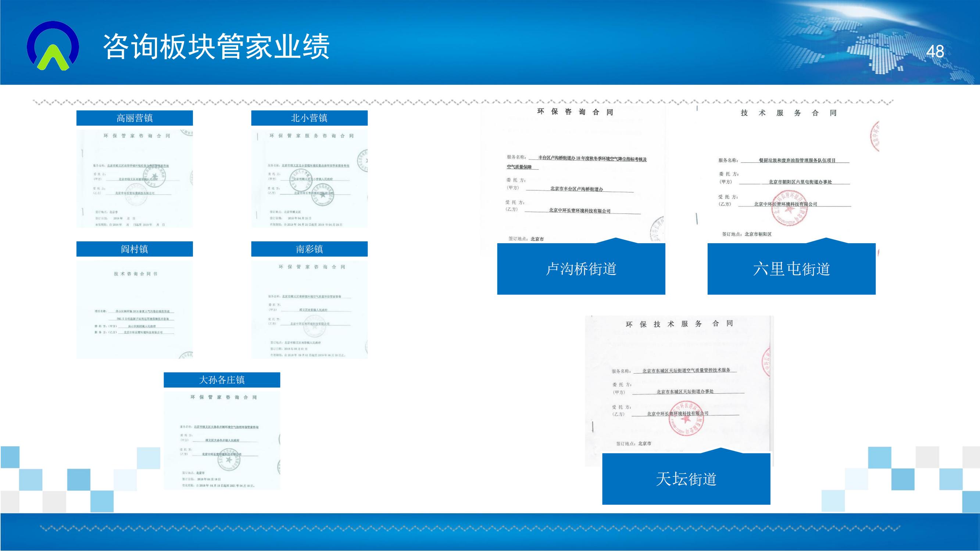
Task: Open the 大孙各庄镇 contract thumbnail
Action: click(x=222, y=440)
